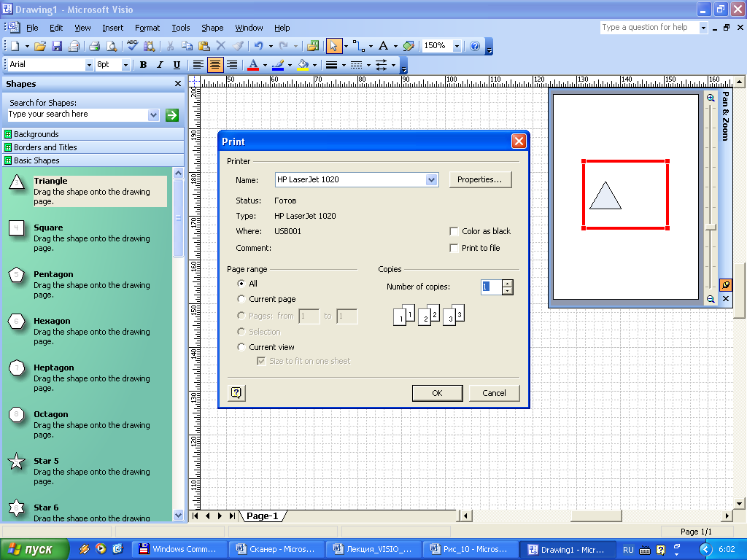Enable the Color as black checkbox
Viewport: 747px width, 560px height.
click(x=454, y=231)
